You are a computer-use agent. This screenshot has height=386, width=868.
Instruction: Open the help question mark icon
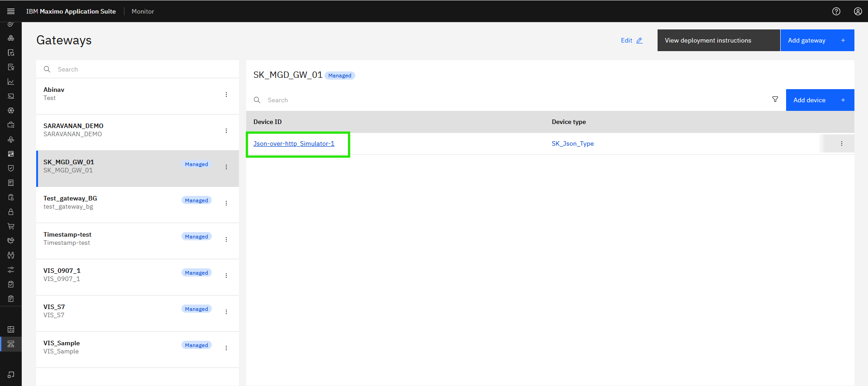836,11
